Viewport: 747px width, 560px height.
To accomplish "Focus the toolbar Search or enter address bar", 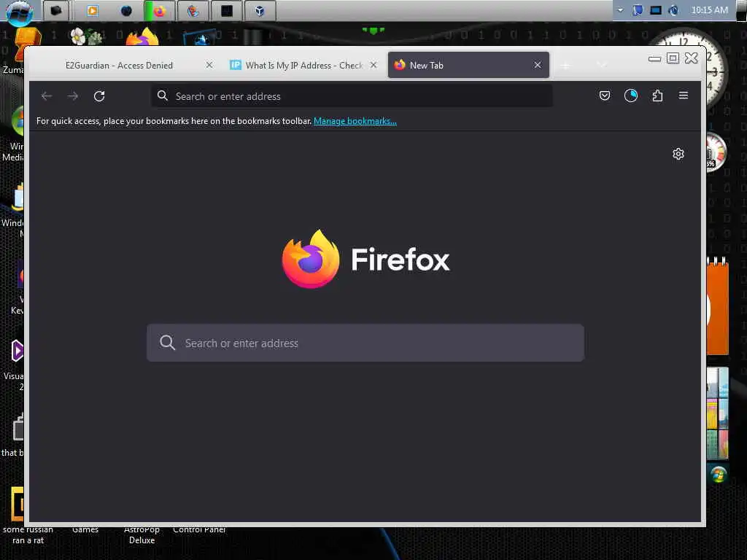I will [352, 96].
